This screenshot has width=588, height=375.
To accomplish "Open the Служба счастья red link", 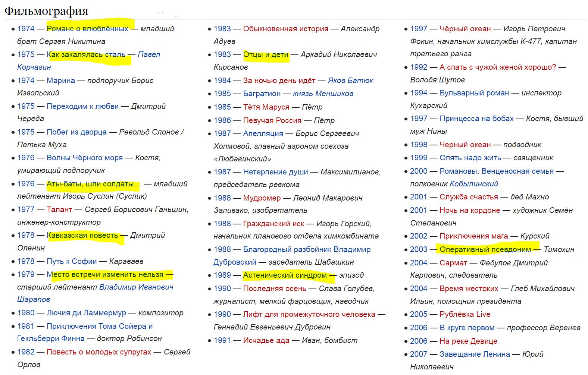I will tap(469, 197).
